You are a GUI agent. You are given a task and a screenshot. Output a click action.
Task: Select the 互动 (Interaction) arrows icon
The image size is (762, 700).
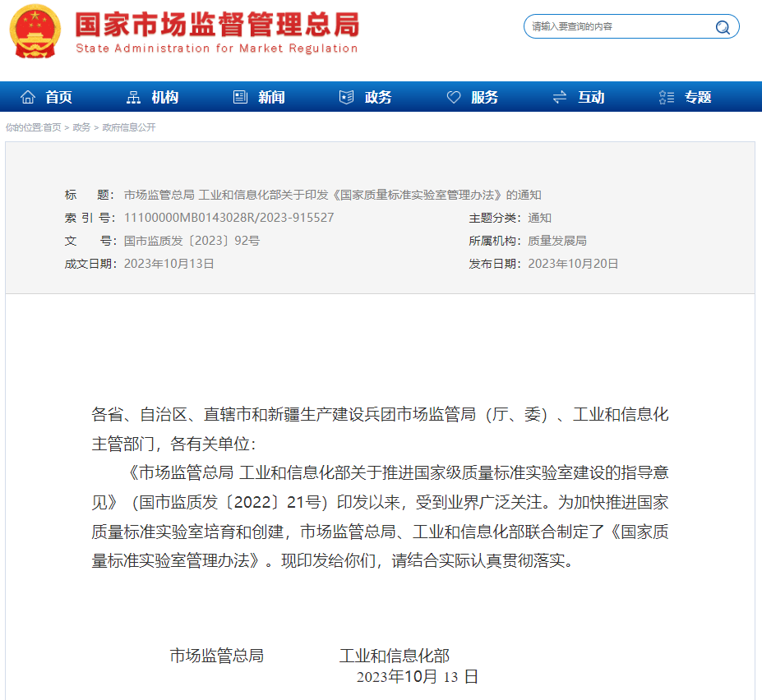point(559,96)
